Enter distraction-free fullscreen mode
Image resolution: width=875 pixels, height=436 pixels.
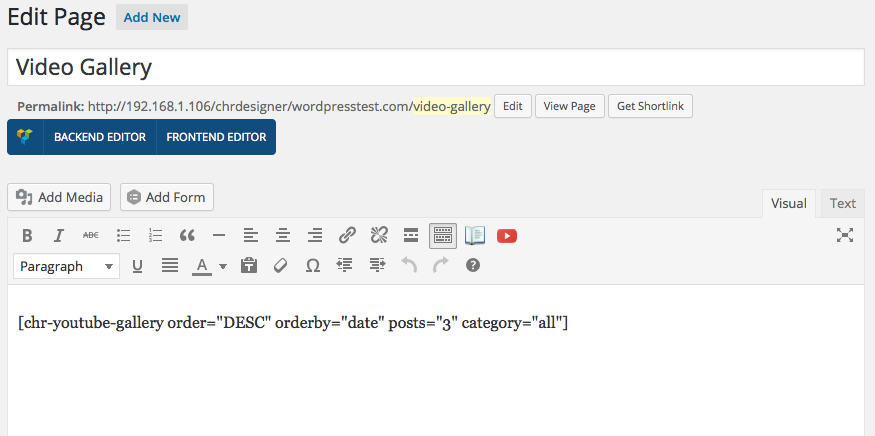(x=845, y=235)
